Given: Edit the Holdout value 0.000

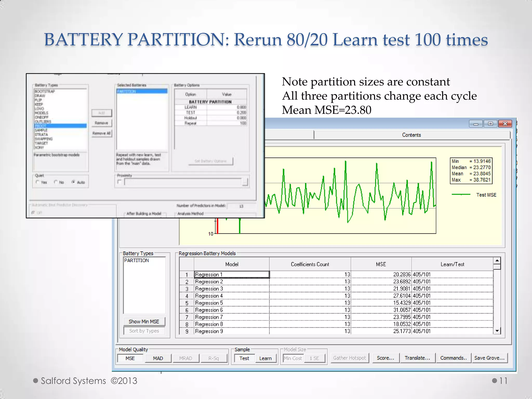Looking at the screenshot, I should pyautogui.click(x=227, y=118).
